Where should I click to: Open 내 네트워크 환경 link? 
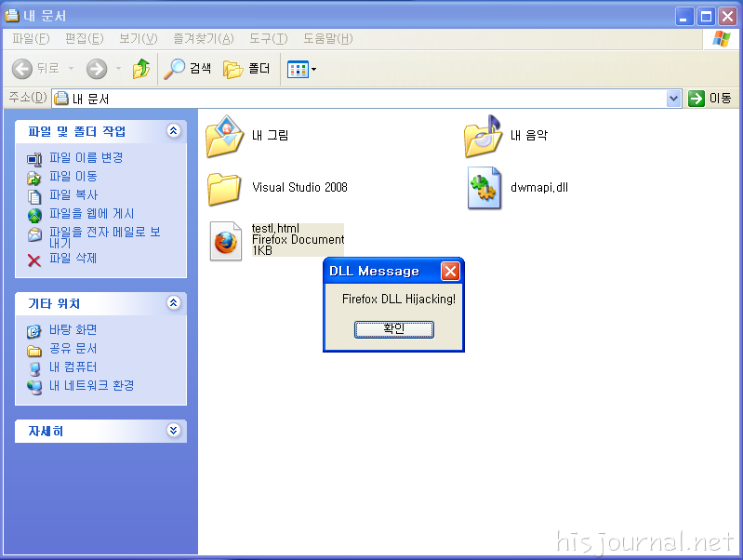(91, 385)
